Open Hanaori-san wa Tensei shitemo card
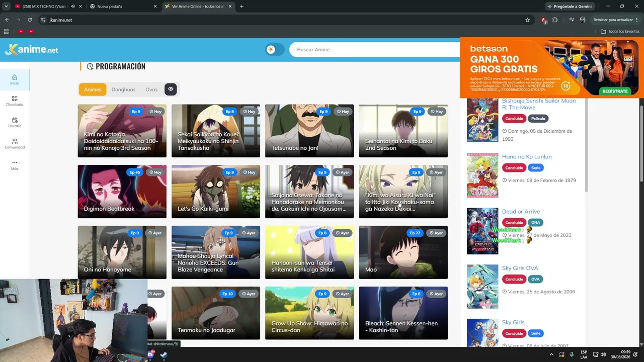 pyautogui.click(x=309, y=252)
